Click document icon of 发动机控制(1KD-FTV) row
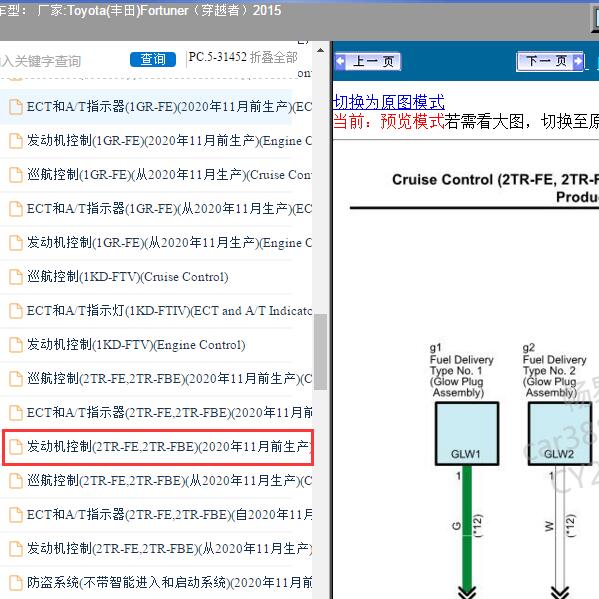 [x=16, y=345]
